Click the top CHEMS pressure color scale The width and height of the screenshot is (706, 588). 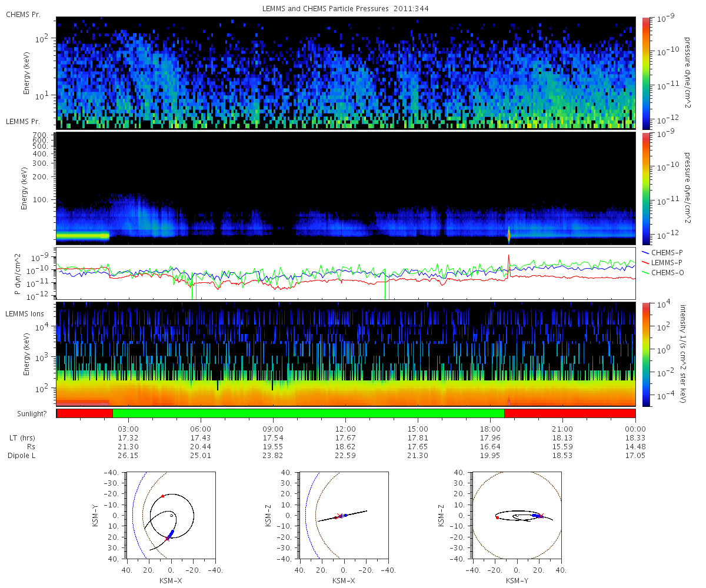[x=644, y=72]
